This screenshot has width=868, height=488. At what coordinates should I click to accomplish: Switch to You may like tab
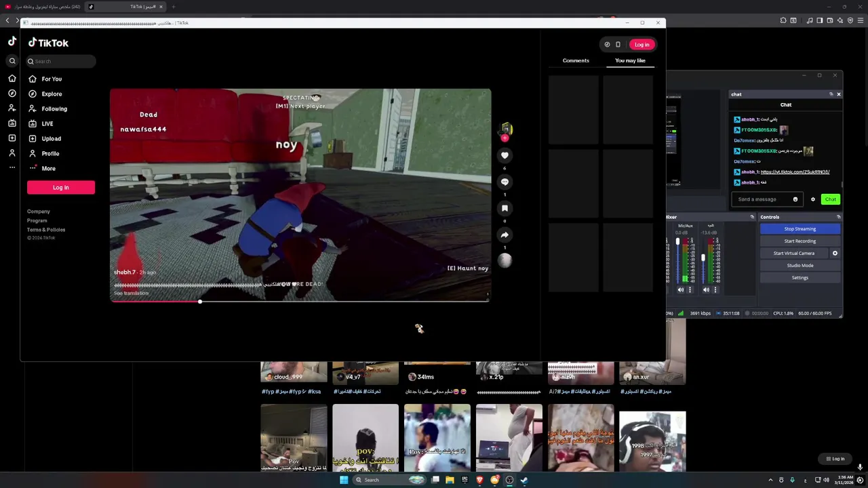coord(630,60)
